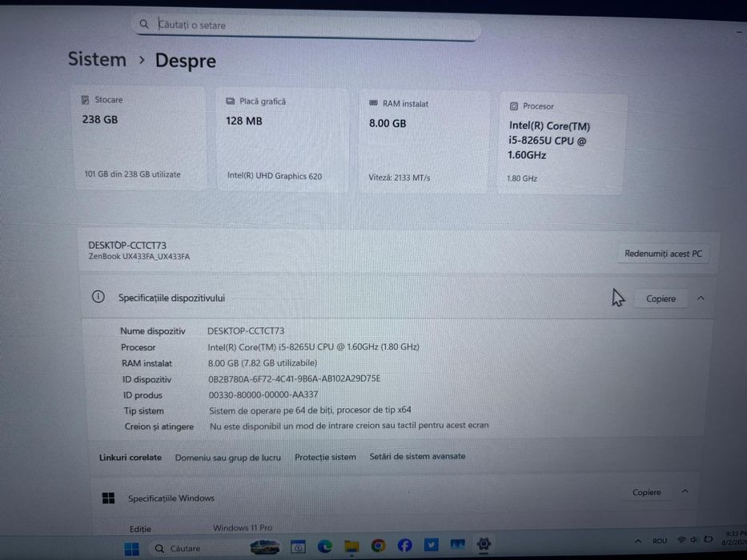Screen dimensions: 747x560
Task: Open Wi-Fi network status in tray
Action: [681, 539]
